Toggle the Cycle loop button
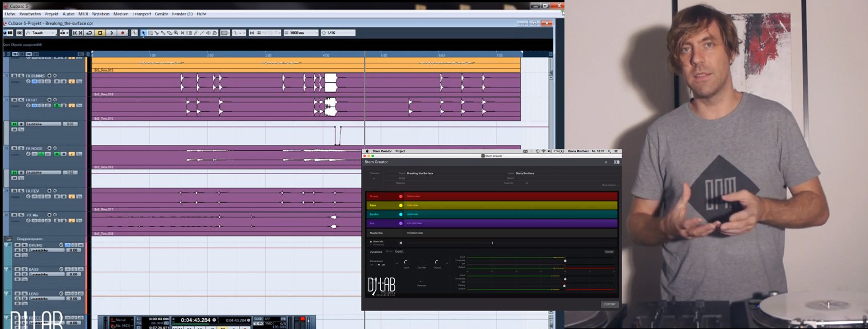This screenshot has width=868, height=329. click(89, 33)
